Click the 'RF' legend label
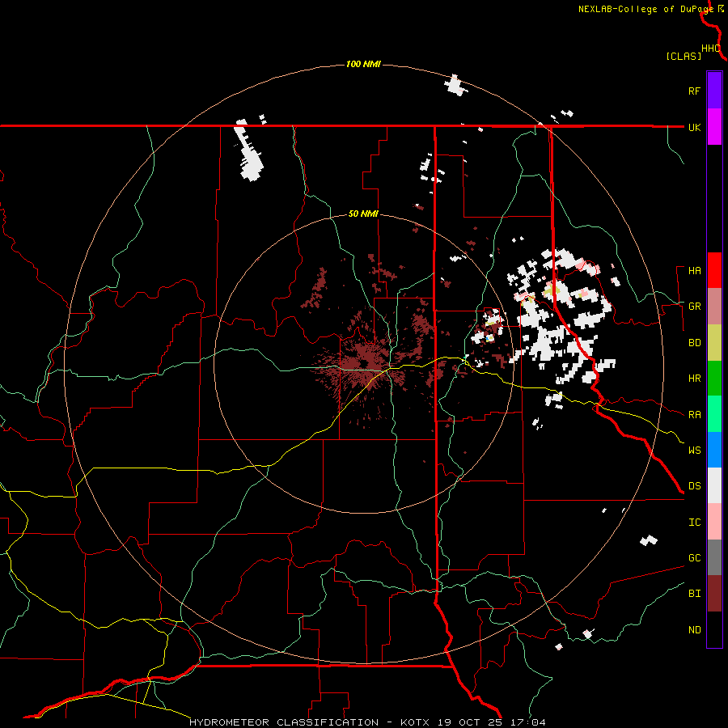 point(694,91)
